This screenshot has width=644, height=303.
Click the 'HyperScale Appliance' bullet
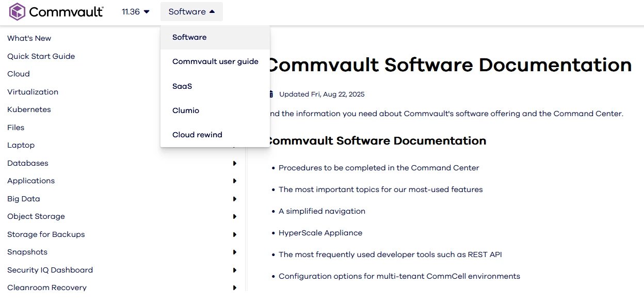tap(320, 233)
